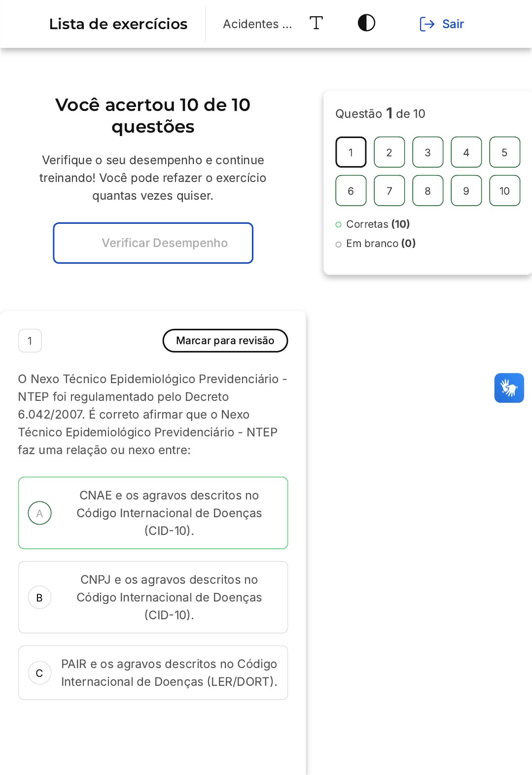
Task: Click the text size T icon
Action: pyautogui.click(x=316, y=23)
